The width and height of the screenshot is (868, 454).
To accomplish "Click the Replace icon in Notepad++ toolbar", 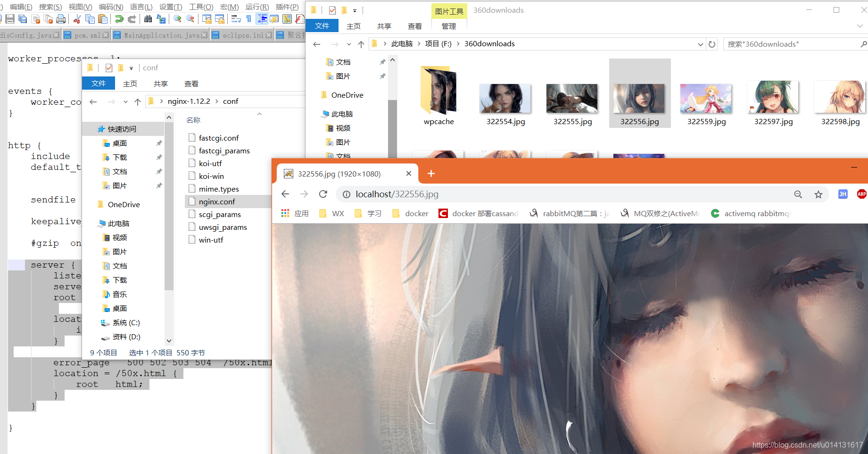I will (x=161, y=19).
